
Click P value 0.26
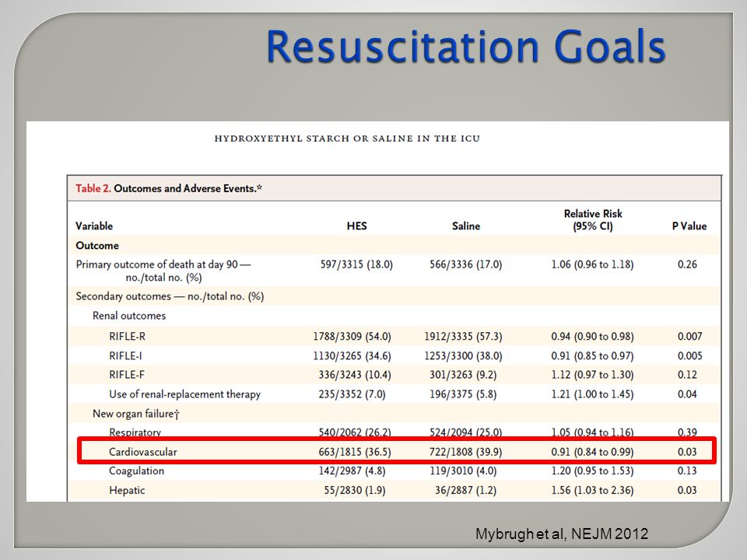687,264
